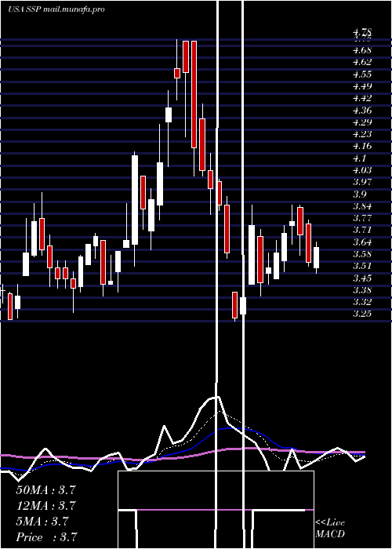Click the 3.84 price axis label
The width and height of the screenshot is (392, 549).
362,206
